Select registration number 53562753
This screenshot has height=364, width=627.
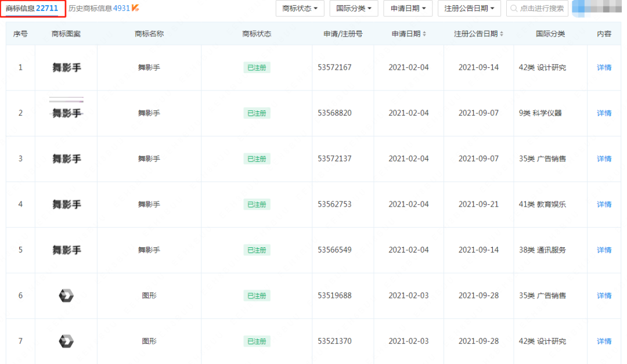(x=335, y=204)
